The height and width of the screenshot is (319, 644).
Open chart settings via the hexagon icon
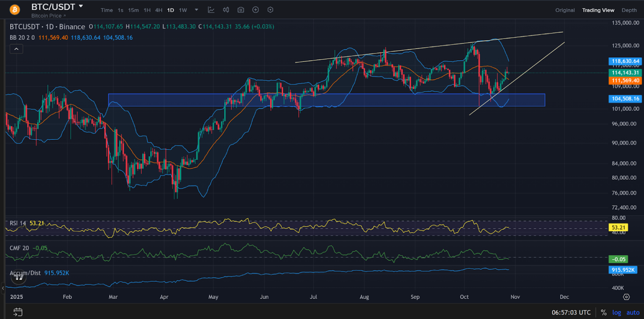pos(270,10)
